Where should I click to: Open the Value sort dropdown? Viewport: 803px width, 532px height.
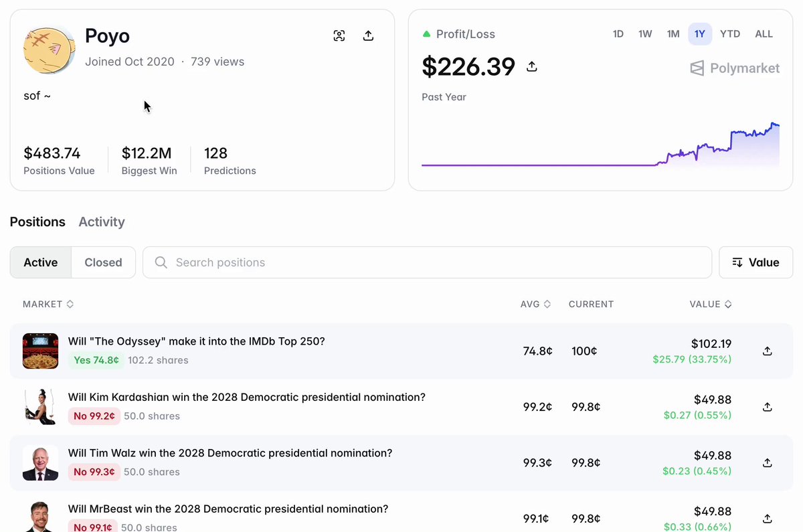pyautogui.click(x=755, y=262)
